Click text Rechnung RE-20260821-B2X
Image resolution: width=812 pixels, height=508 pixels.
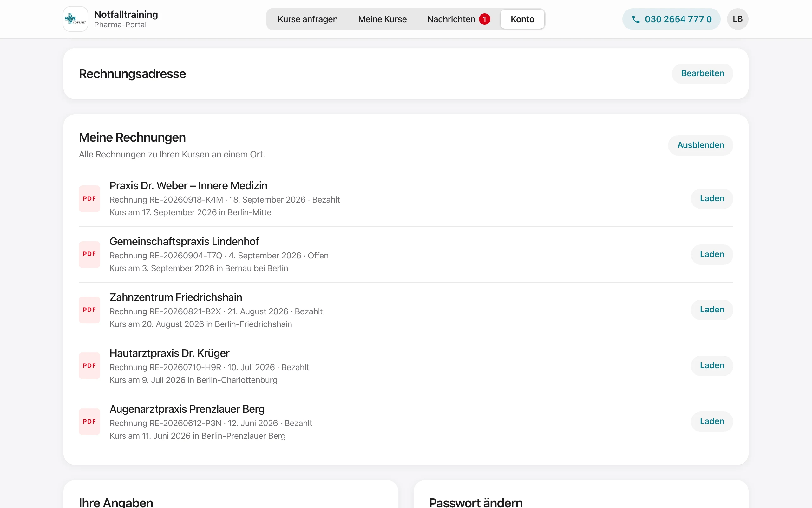point(165,311)
